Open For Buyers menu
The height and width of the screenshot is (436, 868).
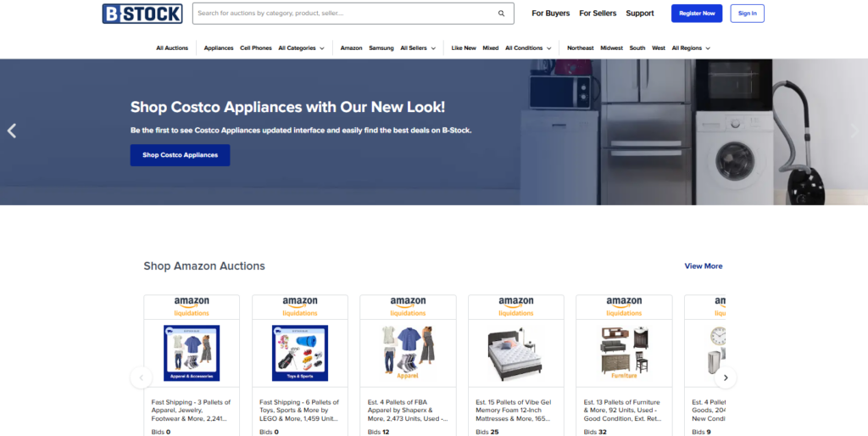[551, 14]
